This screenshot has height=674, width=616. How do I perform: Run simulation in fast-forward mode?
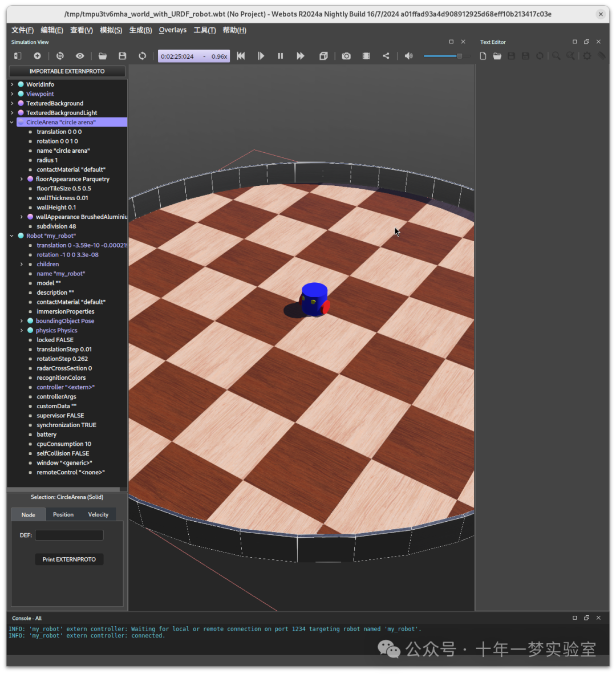301,56
